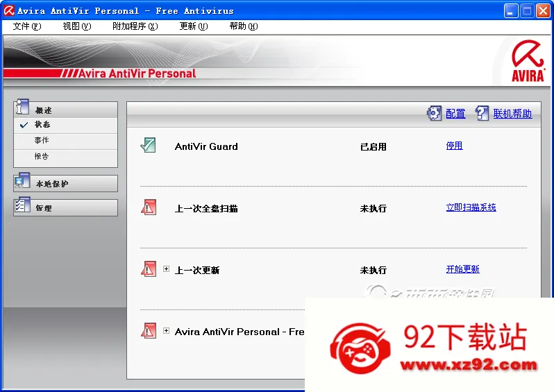This screenshot has width=554, height=392.
Task: Click warning icon for Avira AntiVir Personal row
Action: [149, 331]
